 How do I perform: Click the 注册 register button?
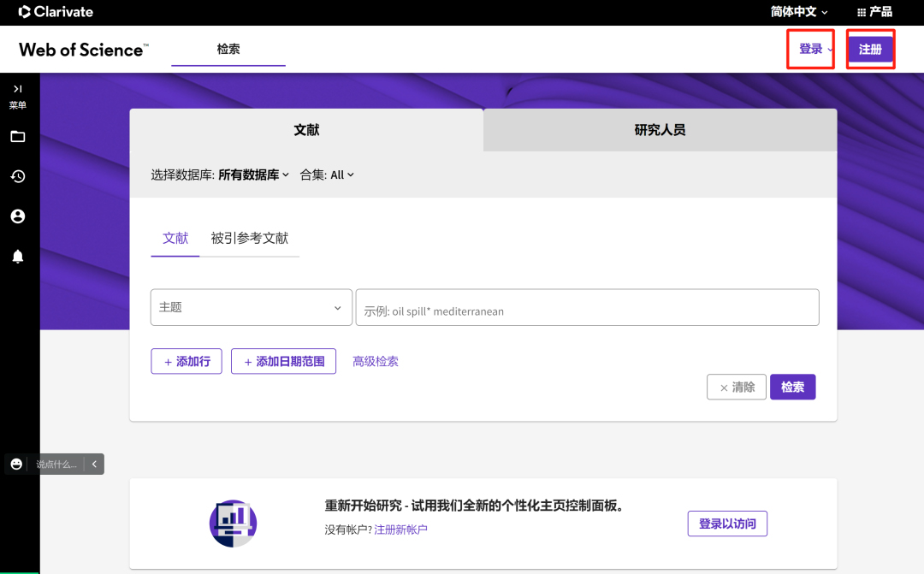tap(870, 49)
